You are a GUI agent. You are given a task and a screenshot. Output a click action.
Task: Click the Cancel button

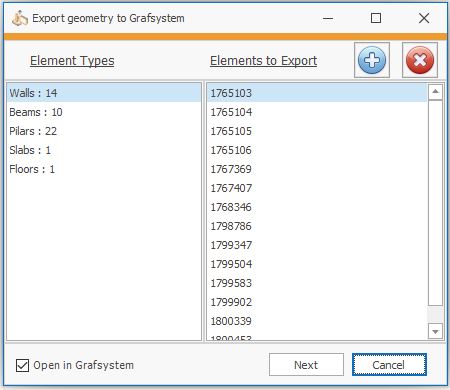(389, 365)
